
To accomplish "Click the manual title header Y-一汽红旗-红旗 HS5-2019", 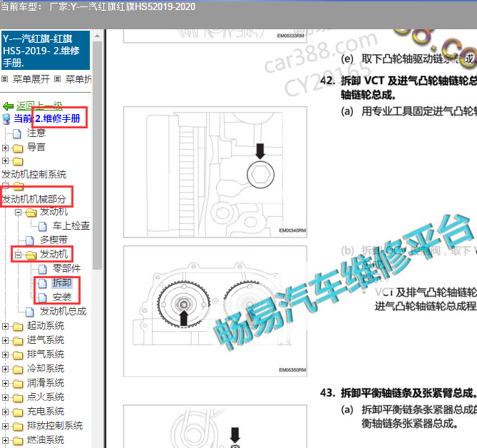I will [x=46, y=51].
